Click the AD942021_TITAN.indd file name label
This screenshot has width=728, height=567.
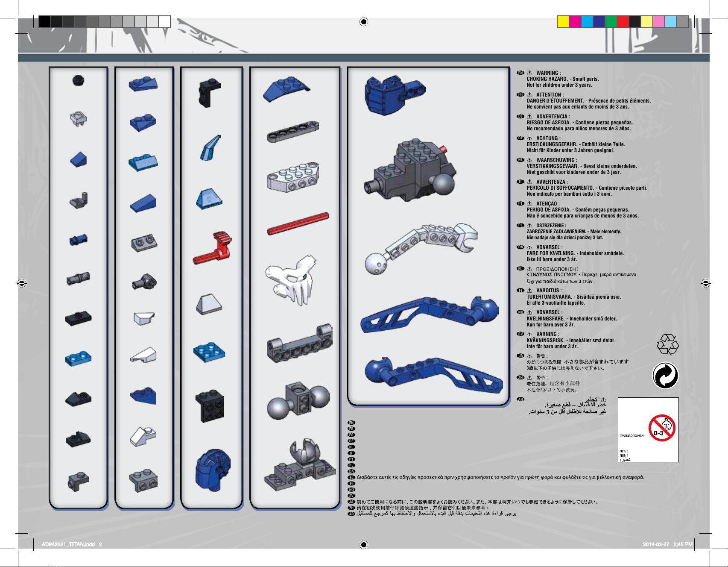[x=68, y=544]
